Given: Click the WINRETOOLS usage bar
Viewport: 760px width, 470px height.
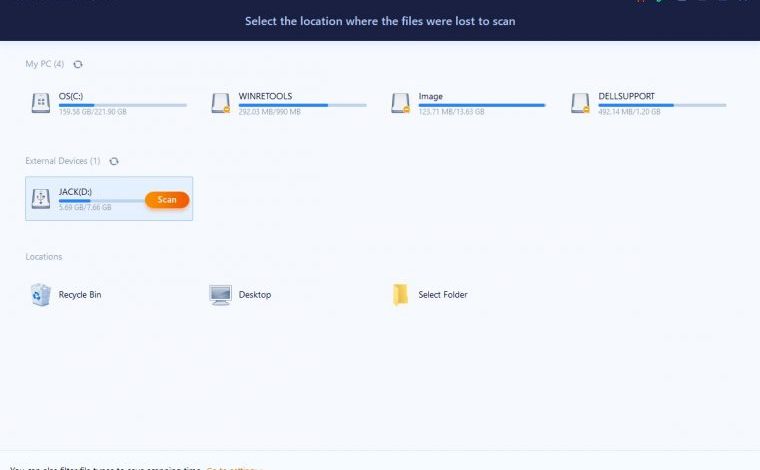Looking at the screenshot, I should (302, 105).
